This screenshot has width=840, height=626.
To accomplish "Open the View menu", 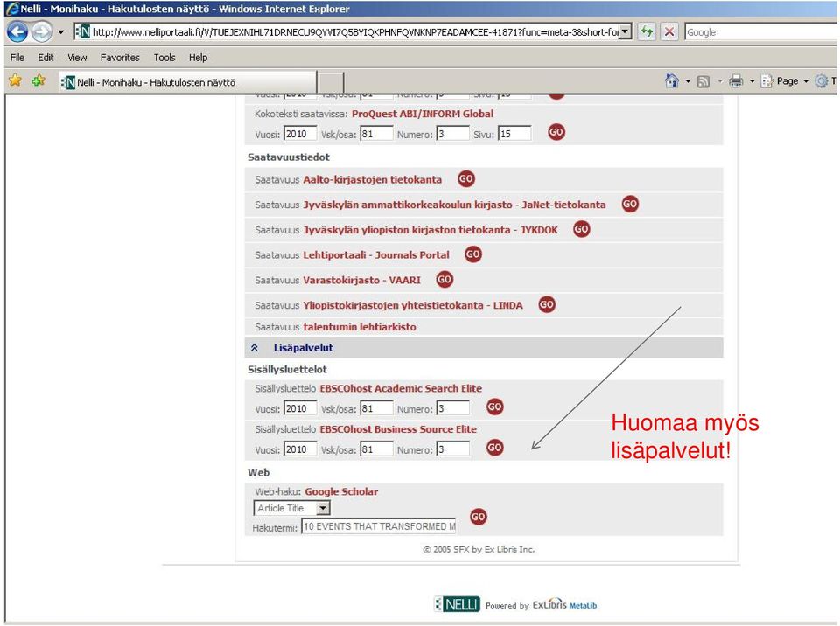I will (x=77, y=58).
